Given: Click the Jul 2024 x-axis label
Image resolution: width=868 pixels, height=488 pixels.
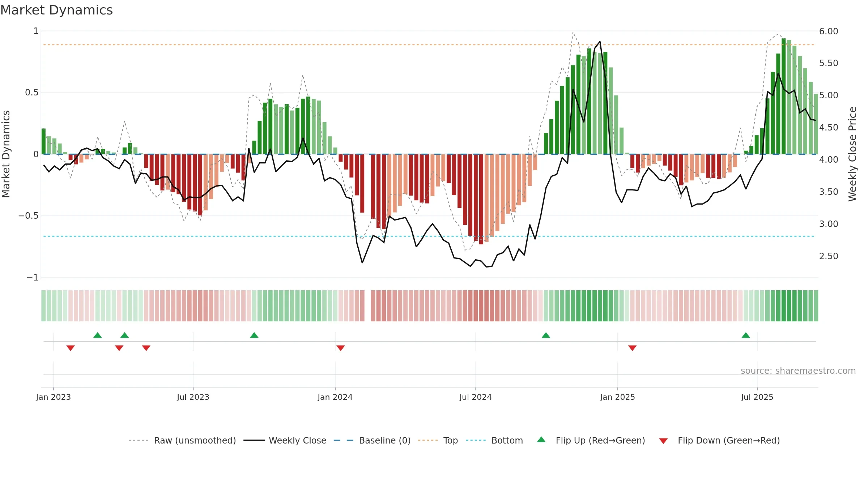Looking at the screenshot, I should click(x=476, y=397).
